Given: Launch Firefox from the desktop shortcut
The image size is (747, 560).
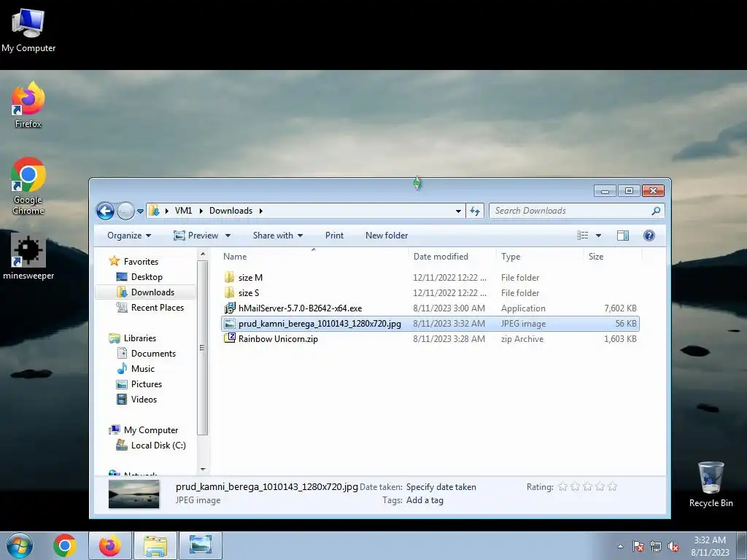Looking at the screenshot, I should (x=28, y=105).
